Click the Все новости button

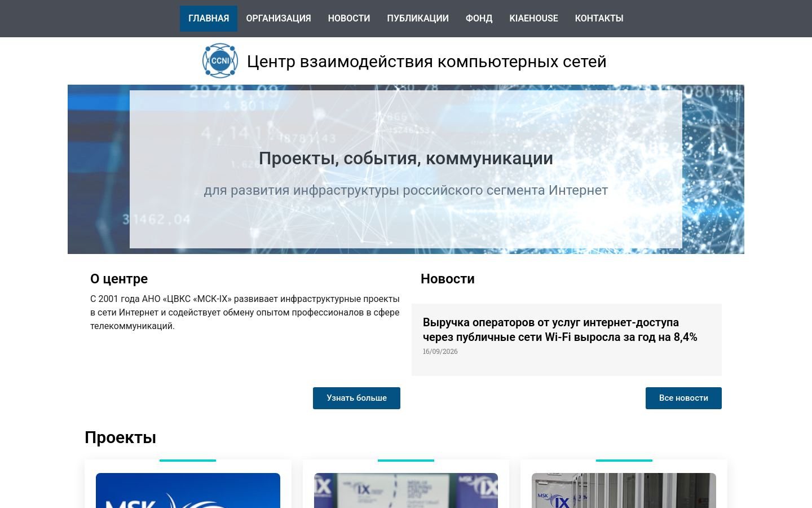pos(683,398)
